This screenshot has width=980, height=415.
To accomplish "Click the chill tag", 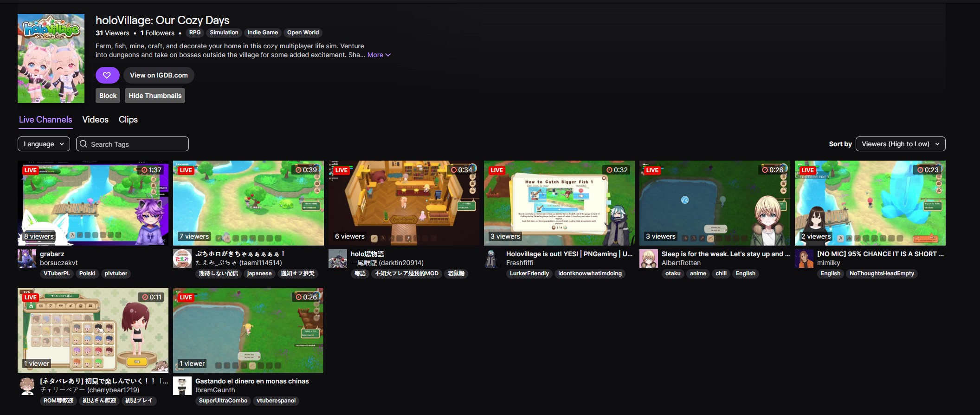I will 721,273.
